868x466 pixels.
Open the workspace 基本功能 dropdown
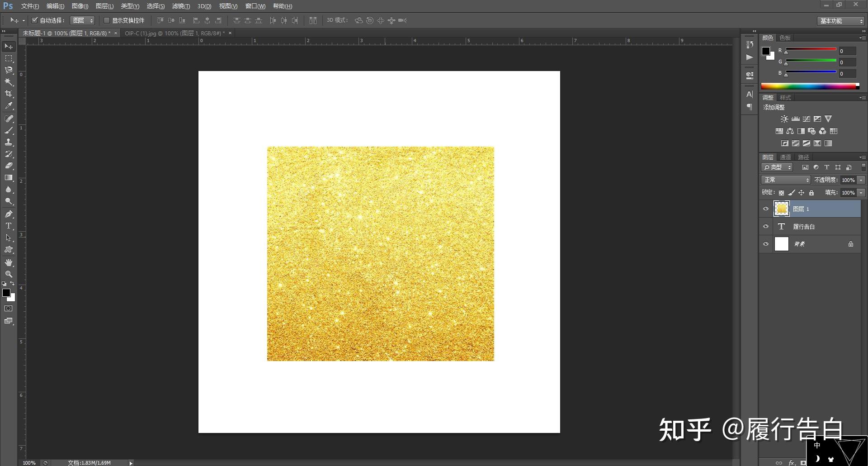point(841,21)
